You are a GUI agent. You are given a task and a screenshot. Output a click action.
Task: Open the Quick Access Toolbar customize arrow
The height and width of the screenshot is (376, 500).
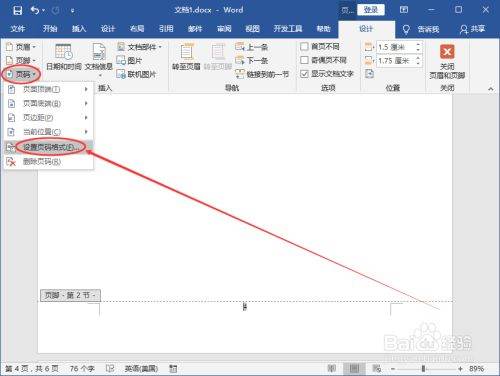coord(73,11)
